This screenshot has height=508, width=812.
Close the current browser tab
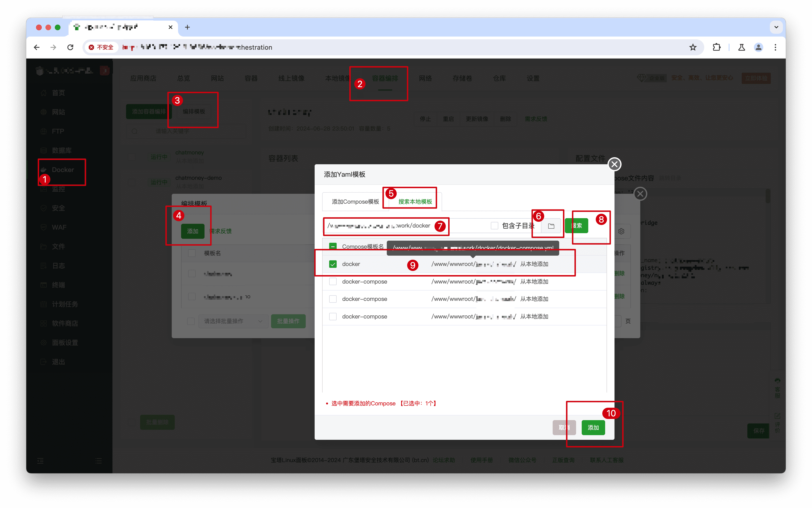pos(171,27)
